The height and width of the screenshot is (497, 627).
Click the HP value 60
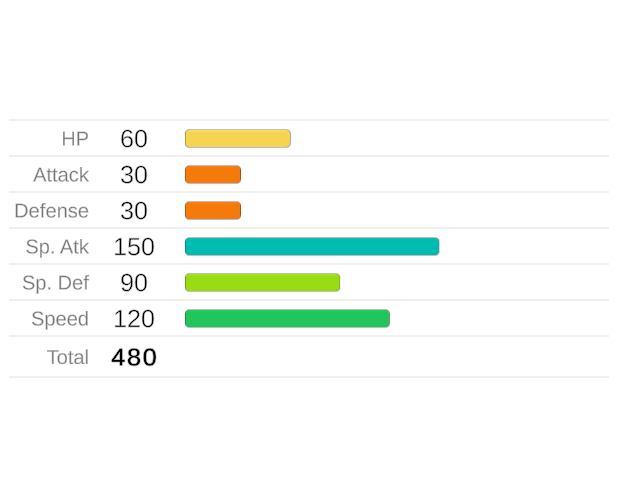134,139
